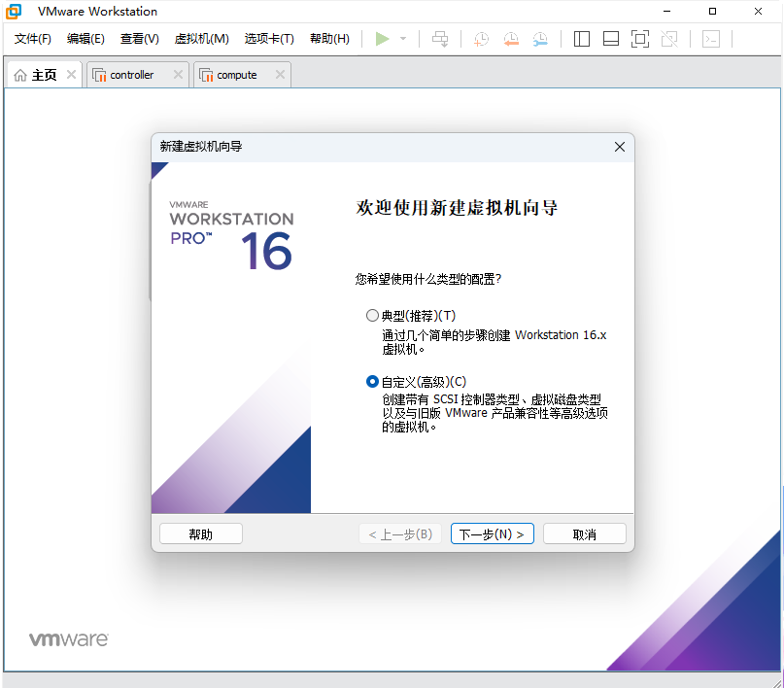Click the 下一步(N) button
Screen dimensions: 784x688
coord(493,534)
